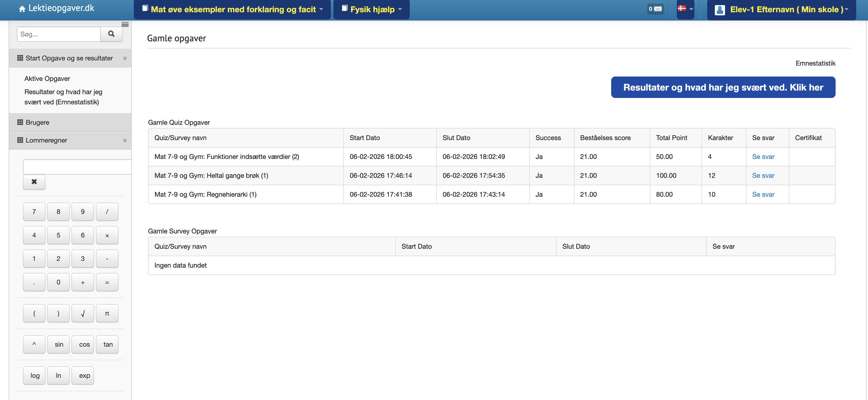Click the Danish flag language icon

pos(682,9)
